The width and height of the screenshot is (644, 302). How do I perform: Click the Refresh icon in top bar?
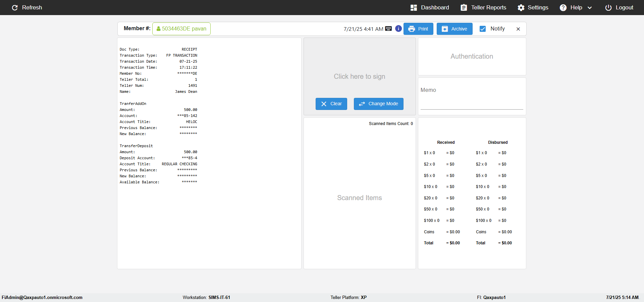[x=15, y=8]
